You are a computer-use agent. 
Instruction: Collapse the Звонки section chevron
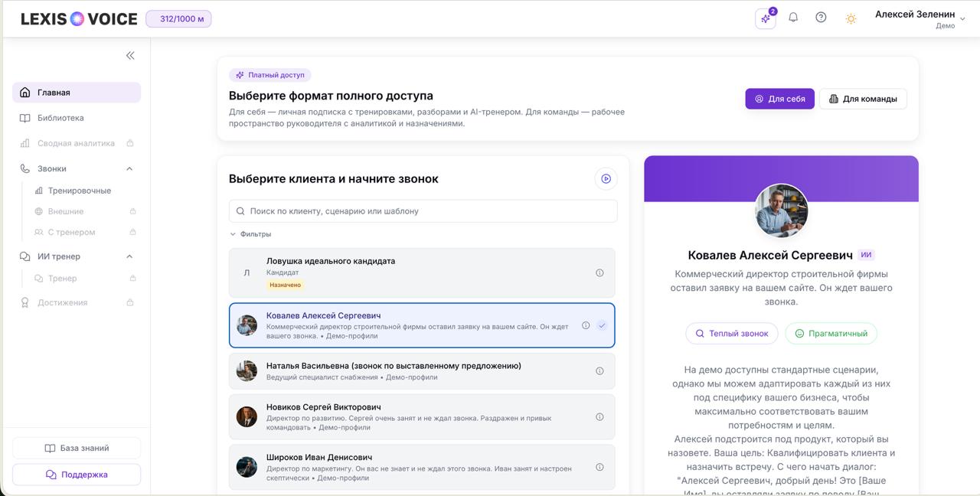point(129,168)
